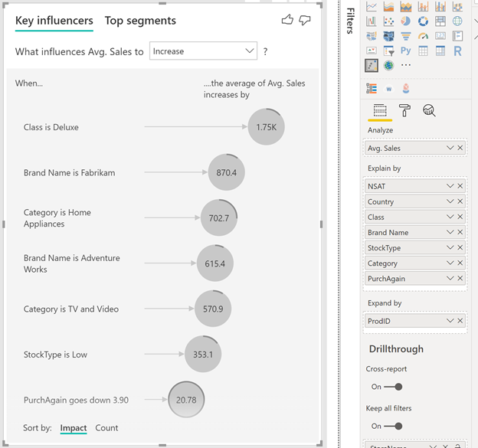Add an R script visual
The width and height of the screenshot is (478, 448).
coord(457,51)
